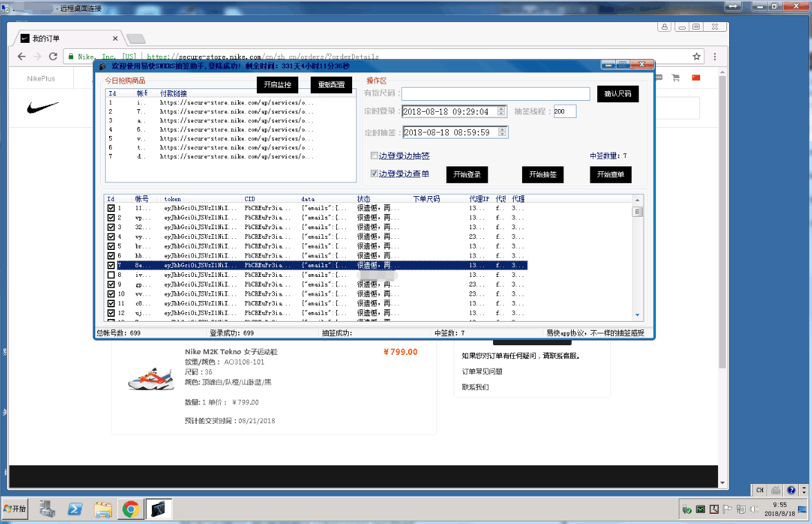This screenshot has width=812, height=524.
Task: Uncheck the account row 6 checkbox
Action: 110,255
